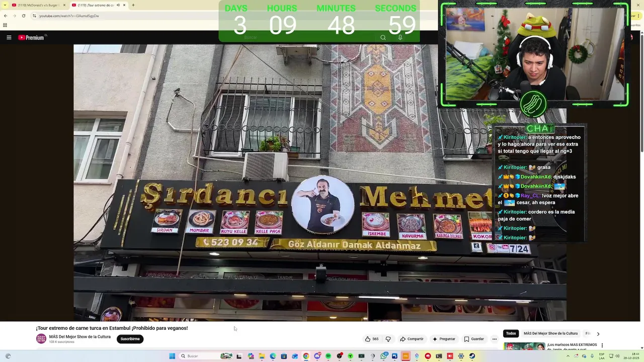The width and height of the screenshot is (644, 362).
Task: Open channel link MÁS Del Mejor Show de la Cultura
Action: pyautogui.click(x=79, y=337)
